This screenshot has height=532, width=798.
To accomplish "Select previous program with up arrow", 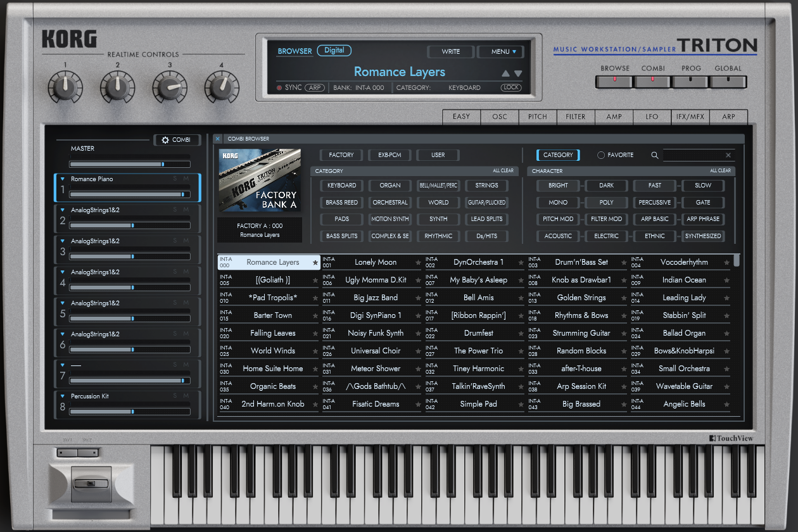I will click(x=505, y=73).
